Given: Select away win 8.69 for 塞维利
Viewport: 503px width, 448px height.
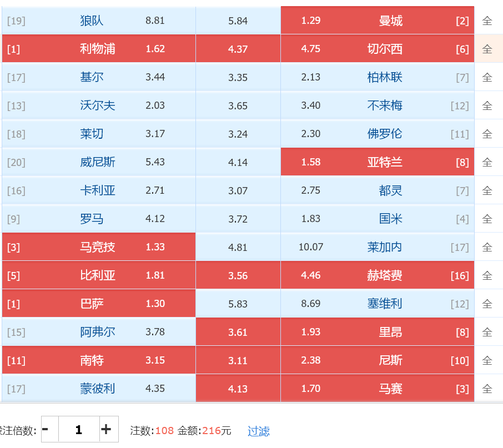Looking at the screenshot, I should tap(378, 303).
